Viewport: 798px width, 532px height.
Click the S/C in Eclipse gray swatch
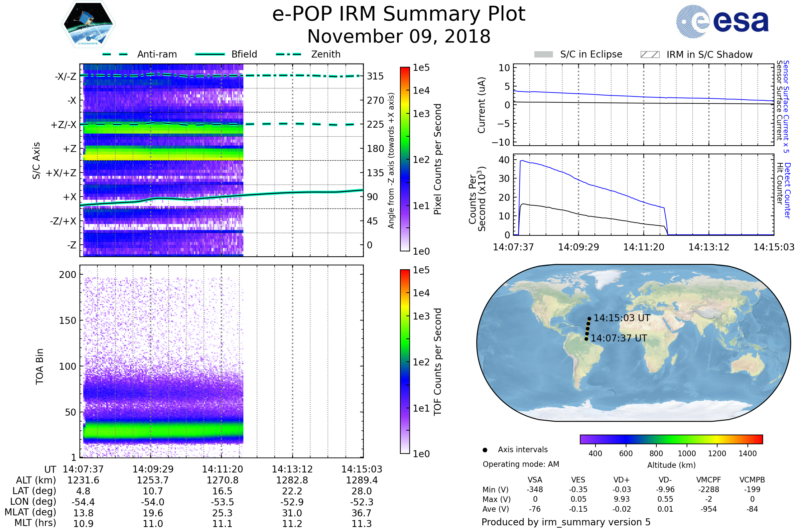click(x=543, y=55)
